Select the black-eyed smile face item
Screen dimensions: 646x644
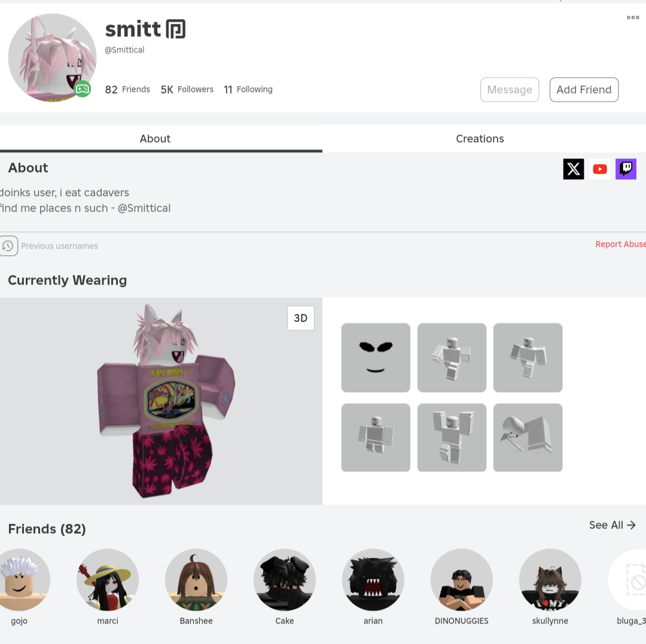376,358
